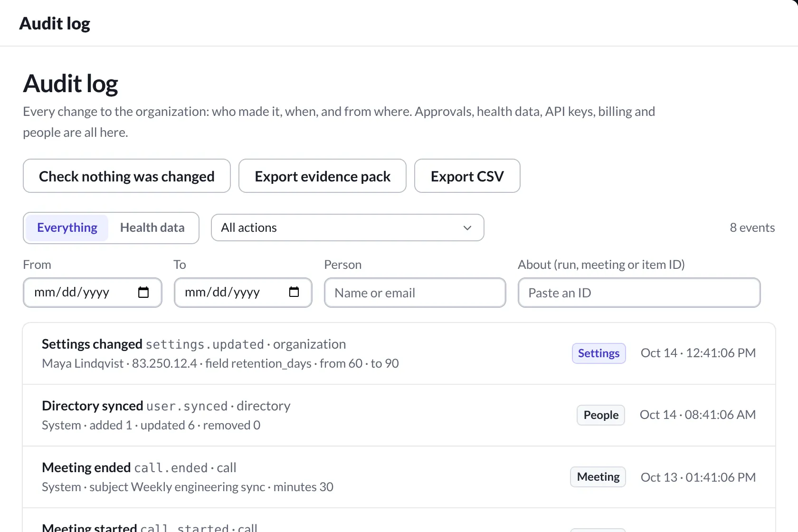
Task: Switch to the Everything filter tab
Action: click(x=67, y=228)
